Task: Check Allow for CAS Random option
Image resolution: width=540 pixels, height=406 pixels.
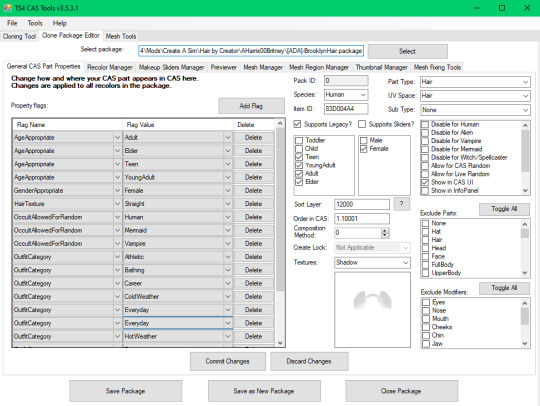Action: pos(425,166)
